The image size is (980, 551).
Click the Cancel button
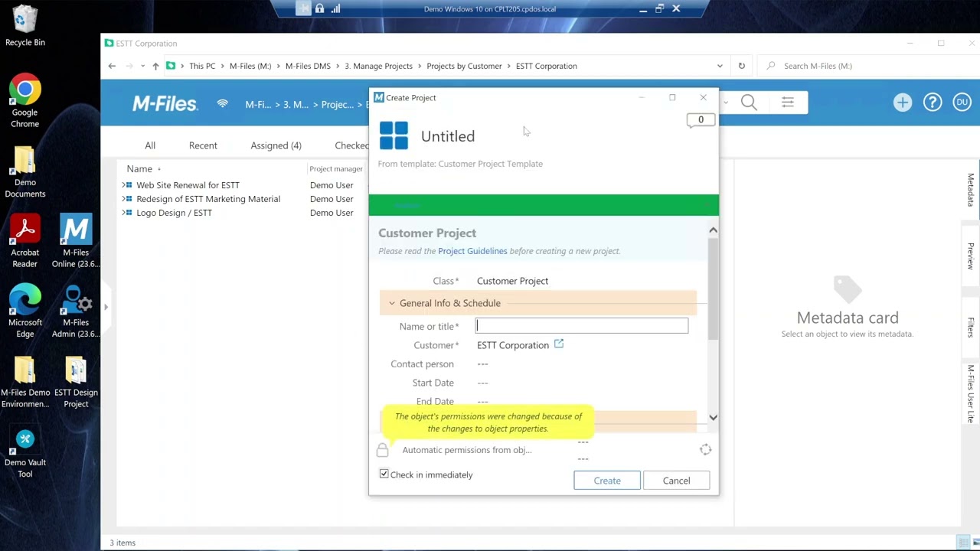(x=676, y=481)
